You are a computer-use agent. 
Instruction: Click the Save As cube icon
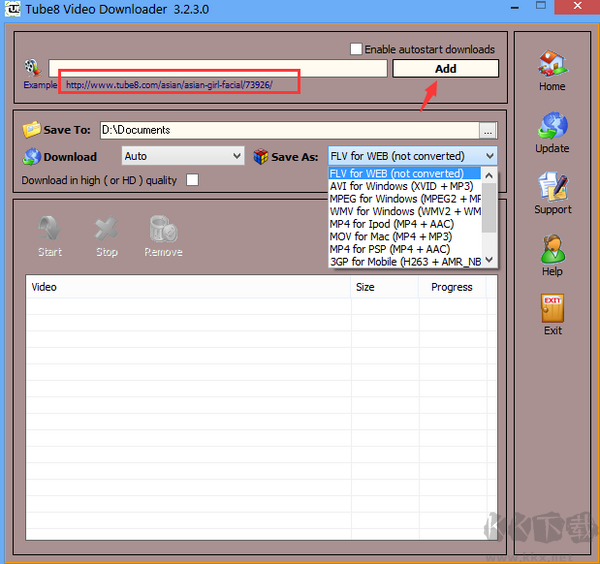click(x=261, y=156)
